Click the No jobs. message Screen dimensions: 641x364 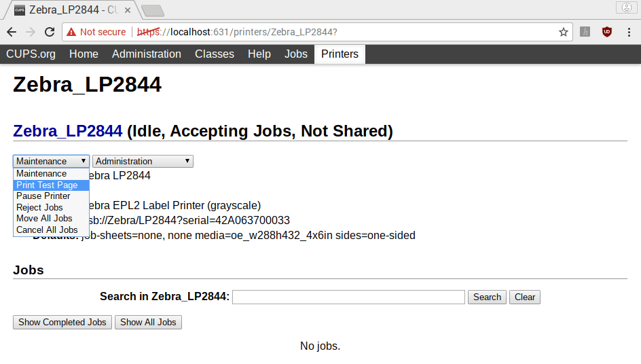(x=320, y=346)
